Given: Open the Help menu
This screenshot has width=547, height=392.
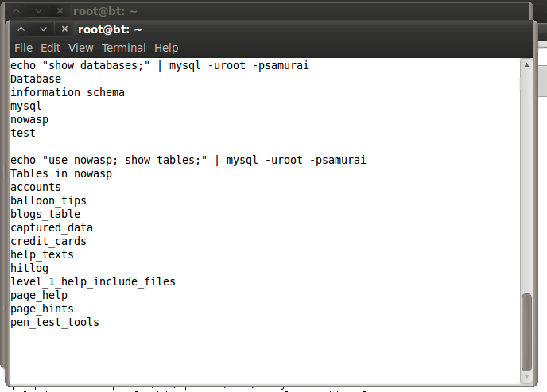Looking at the screenshot, I should [x=166, y=48].
